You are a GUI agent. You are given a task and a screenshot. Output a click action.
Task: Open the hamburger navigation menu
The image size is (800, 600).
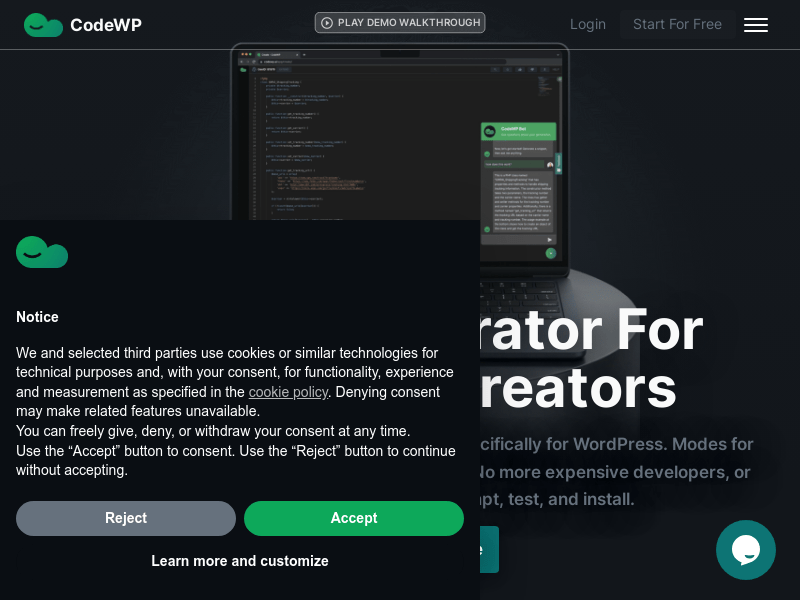(756, 25)
